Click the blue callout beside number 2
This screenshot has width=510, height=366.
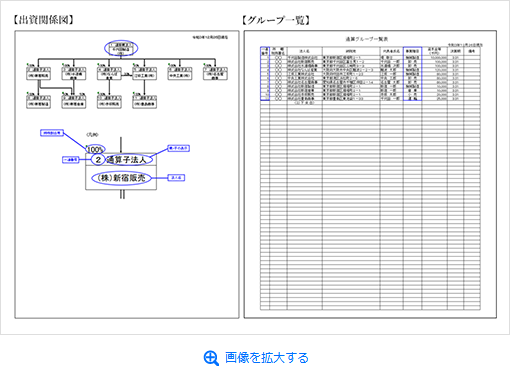click(71, 160)
